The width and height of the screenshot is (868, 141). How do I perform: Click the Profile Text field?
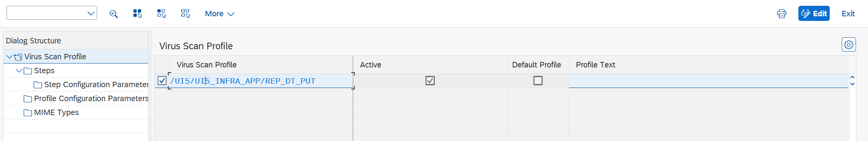tap(708, 81)
